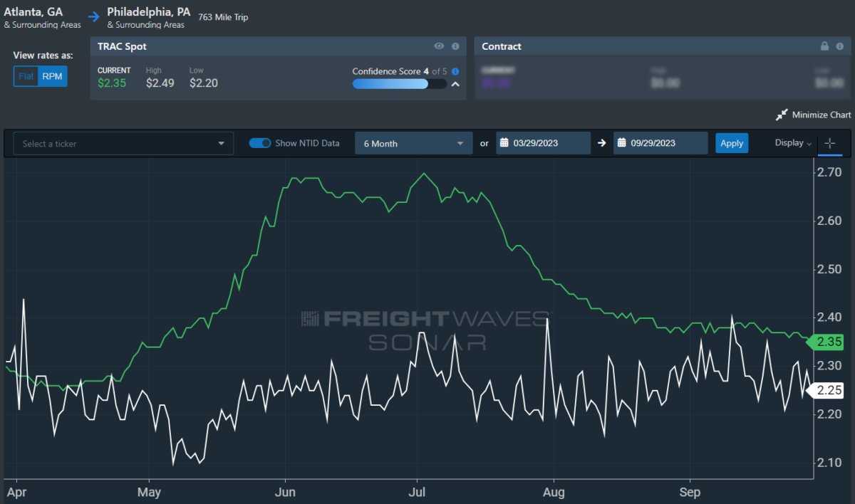This screenshot has width=855, height=504.
Task: Click the 2.70 value on price axis
Action: pyautogui.click(x=830, y=172)
